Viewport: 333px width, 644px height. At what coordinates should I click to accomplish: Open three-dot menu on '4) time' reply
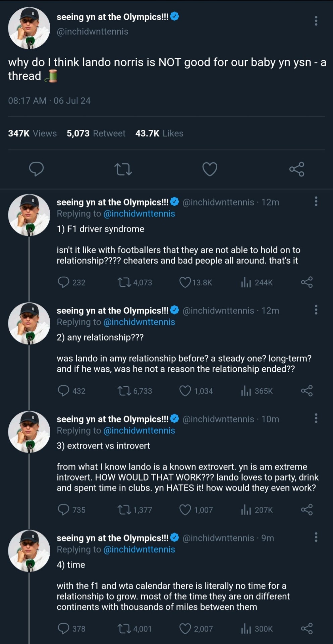[316, 537]
